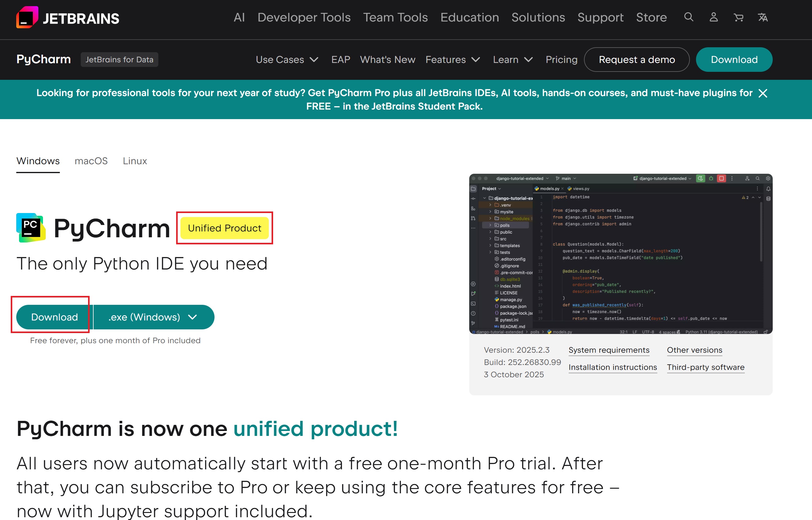
Task: Open the Developer Tools menu
Action: [304, 17]
